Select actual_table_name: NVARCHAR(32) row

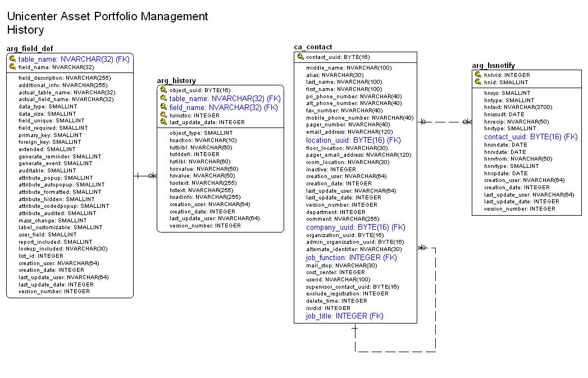[67, 92]
